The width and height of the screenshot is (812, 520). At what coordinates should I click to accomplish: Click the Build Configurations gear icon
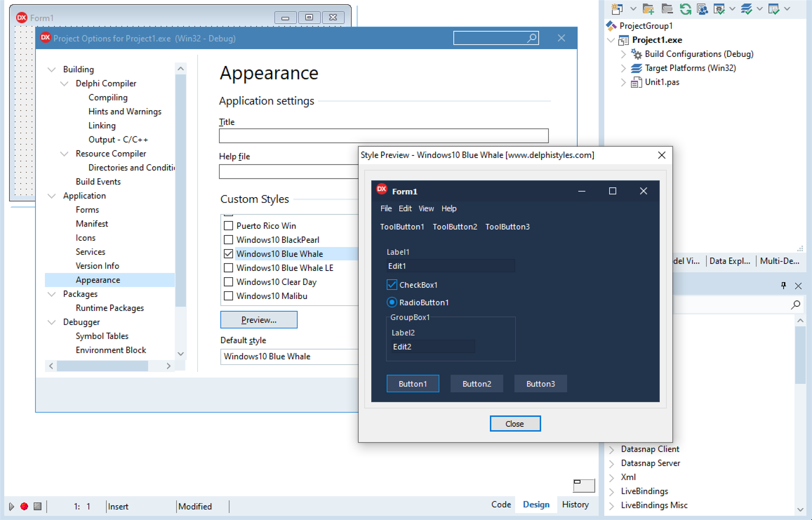(x=636, y=54)
